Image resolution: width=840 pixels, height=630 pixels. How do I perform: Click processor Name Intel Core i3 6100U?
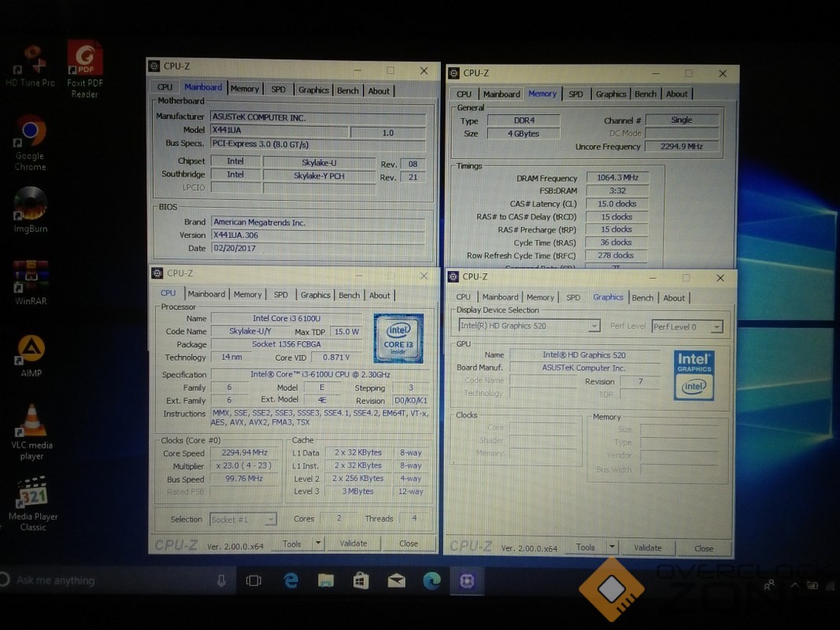[286, 318]
